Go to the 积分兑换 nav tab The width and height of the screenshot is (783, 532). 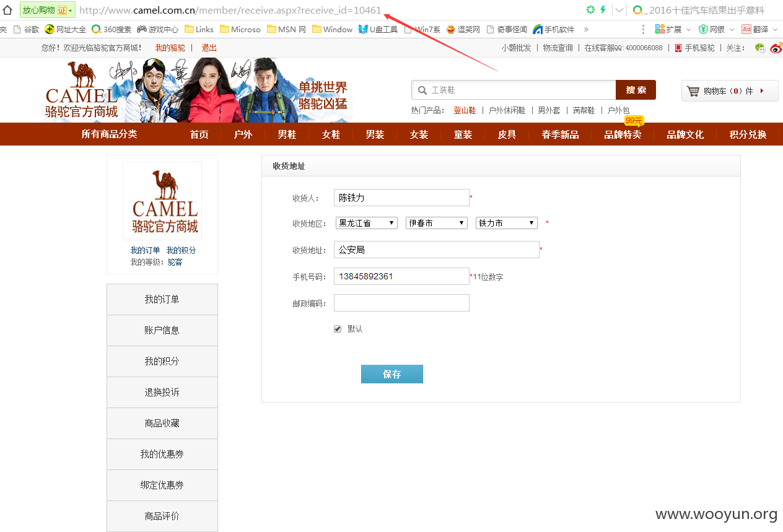(x=748, y=134)
